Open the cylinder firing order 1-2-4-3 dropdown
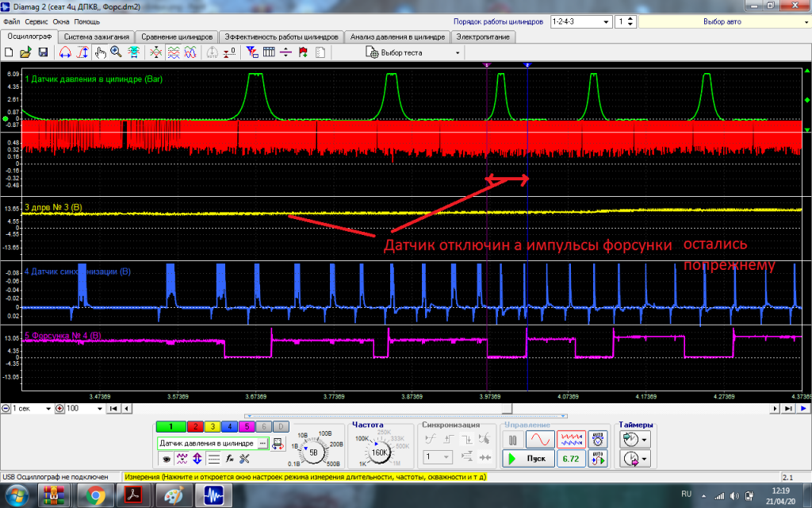The height and width of the screenshot is (508, 812). (x=606, y=21)
